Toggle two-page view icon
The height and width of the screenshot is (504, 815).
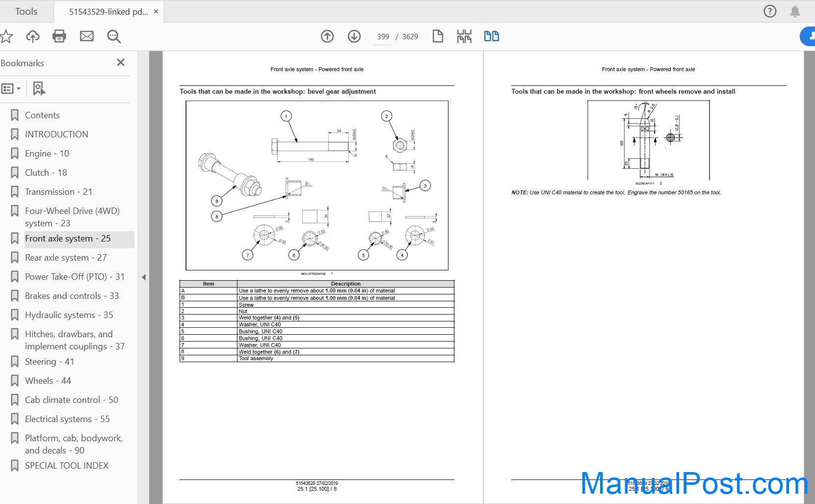[x=491, y=36]
